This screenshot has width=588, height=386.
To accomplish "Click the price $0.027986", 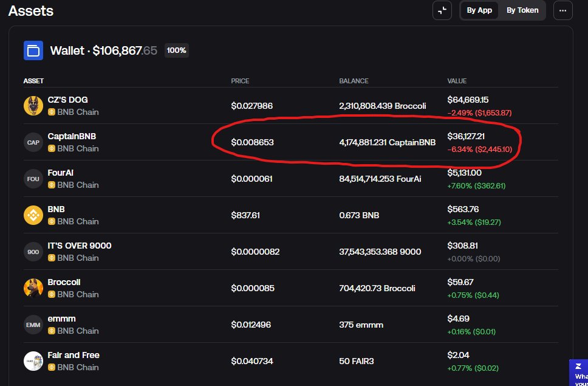I will click(251, 106).
